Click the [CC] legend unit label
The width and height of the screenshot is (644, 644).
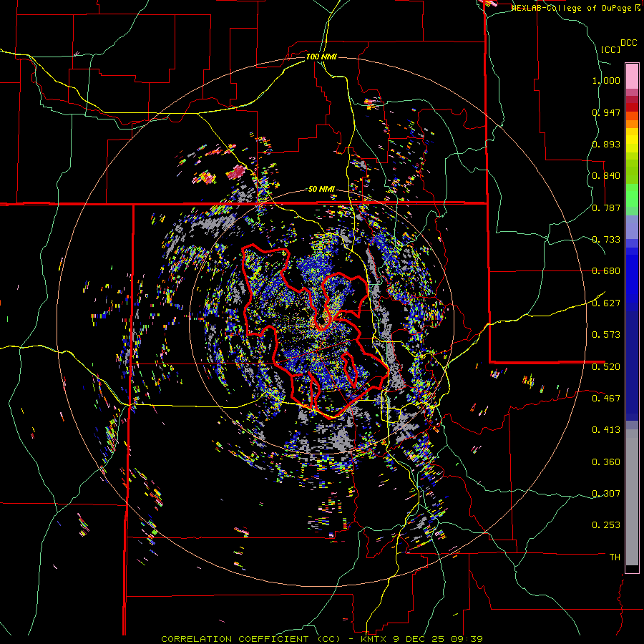pyautogui.click(x=611, y=49)
